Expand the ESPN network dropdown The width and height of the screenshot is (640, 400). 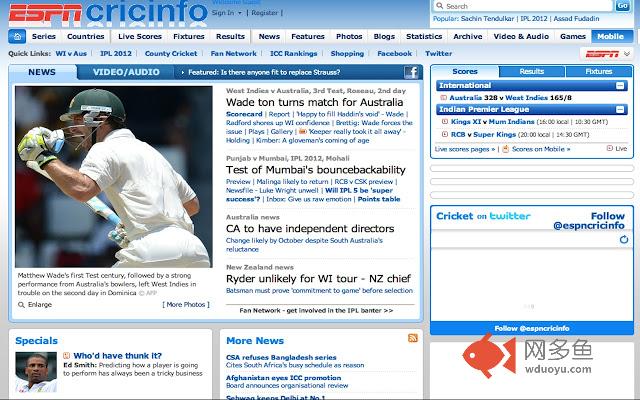pyautogui.click(x=627, y=53)
